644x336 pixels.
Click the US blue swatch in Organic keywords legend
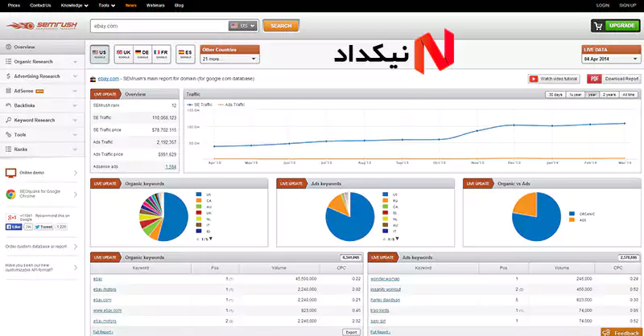[199, 195]
